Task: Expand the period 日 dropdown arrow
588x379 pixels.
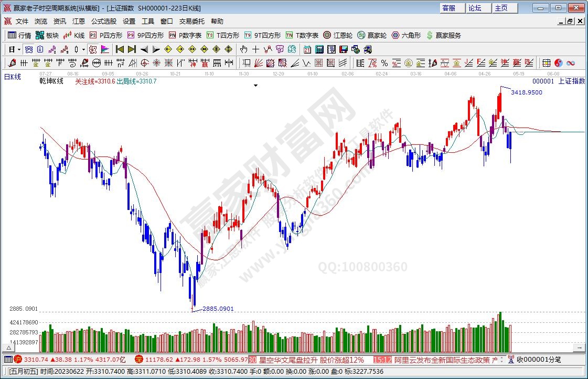Action: point(19,49)
